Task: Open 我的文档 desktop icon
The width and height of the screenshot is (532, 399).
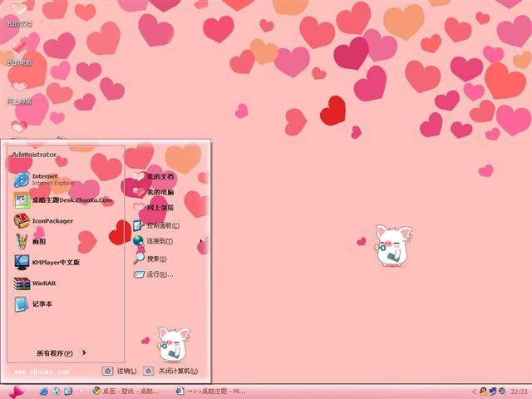Action: click(19, 15)
